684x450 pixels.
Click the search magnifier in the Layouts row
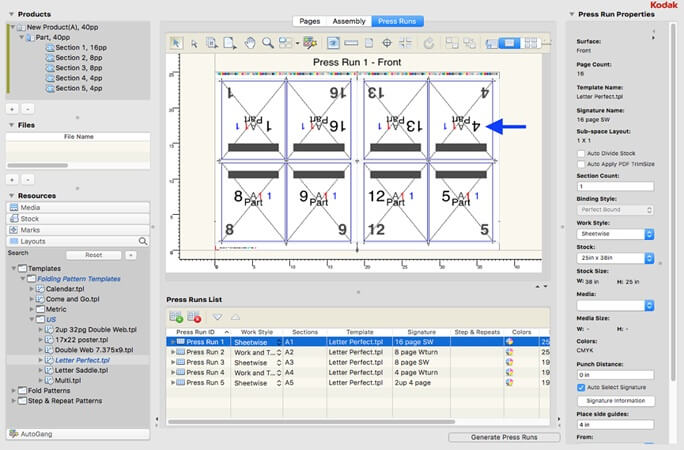click(143, 241)
